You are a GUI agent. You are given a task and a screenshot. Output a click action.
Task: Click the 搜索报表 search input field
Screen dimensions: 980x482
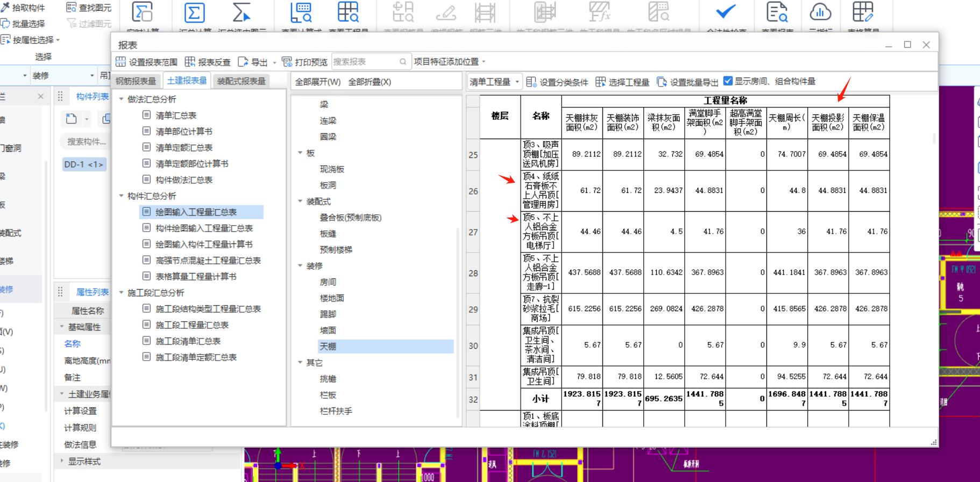pyautogui.click(x=371, y=62)
